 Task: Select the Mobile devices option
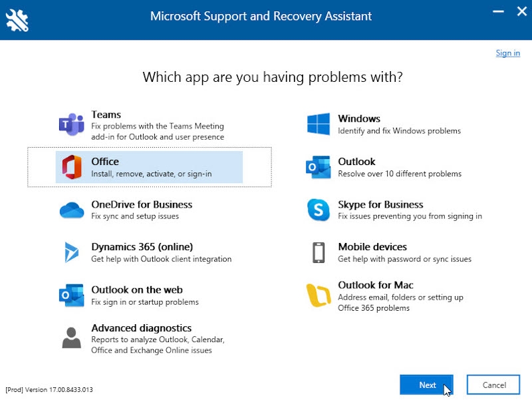(x=399, y=253)
